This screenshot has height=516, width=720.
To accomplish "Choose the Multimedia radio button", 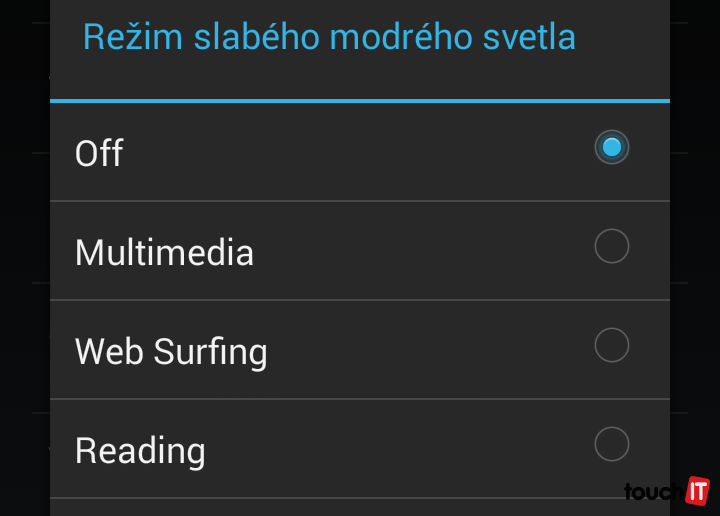I will pos(612,245).
